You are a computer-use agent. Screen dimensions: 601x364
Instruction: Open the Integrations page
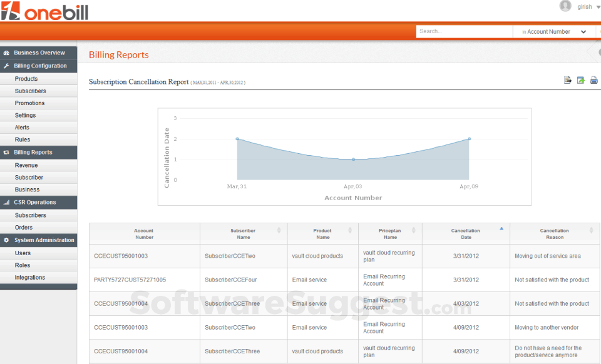29,277
